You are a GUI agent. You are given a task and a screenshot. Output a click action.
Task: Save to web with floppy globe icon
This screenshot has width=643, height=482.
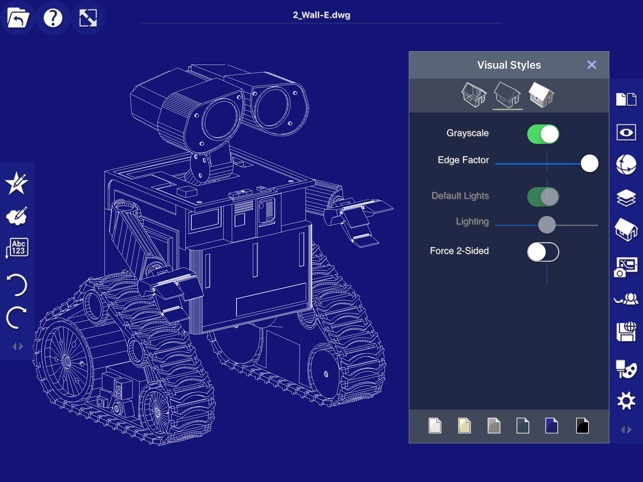626,331
